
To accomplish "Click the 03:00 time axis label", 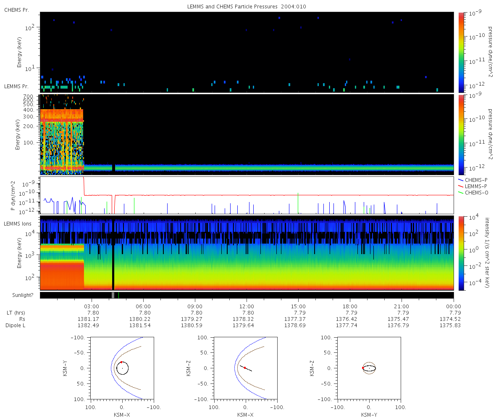I will [x=92, y=306].
